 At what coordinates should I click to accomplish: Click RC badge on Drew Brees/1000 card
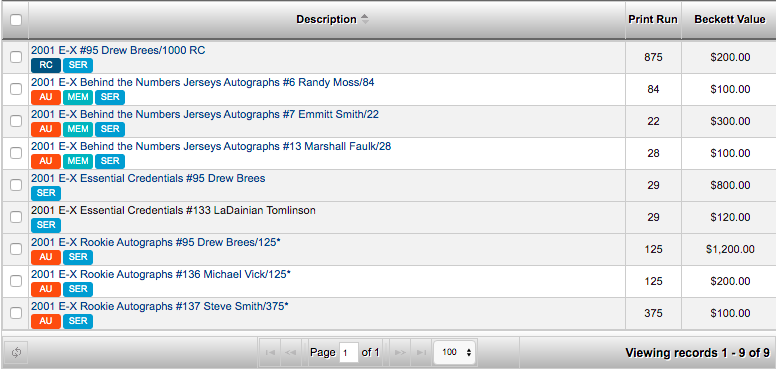point(46,65)
